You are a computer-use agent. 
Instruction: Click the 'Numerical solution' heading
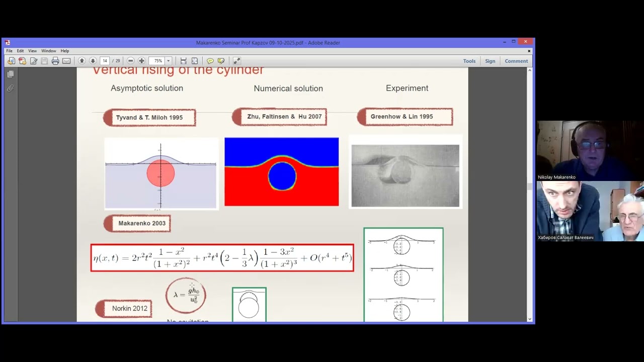(288, 88)
